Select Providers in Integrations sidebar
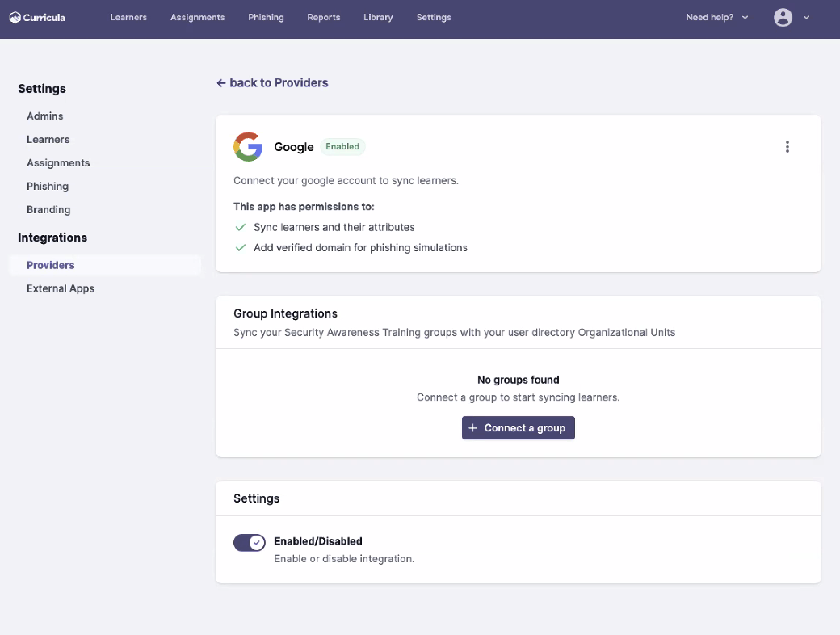This screenshot has height=635, width=840. pyautogui.click(x=105, y=265)
